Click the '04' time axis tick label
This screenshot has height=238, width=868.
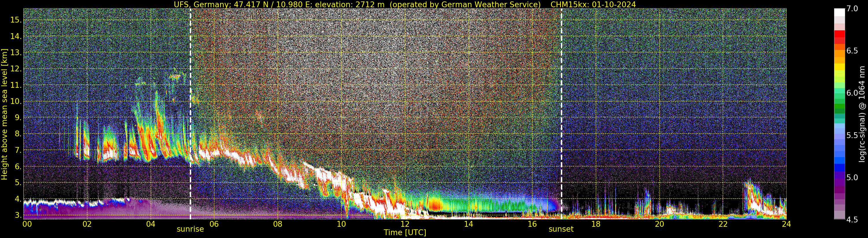[151, 224]
